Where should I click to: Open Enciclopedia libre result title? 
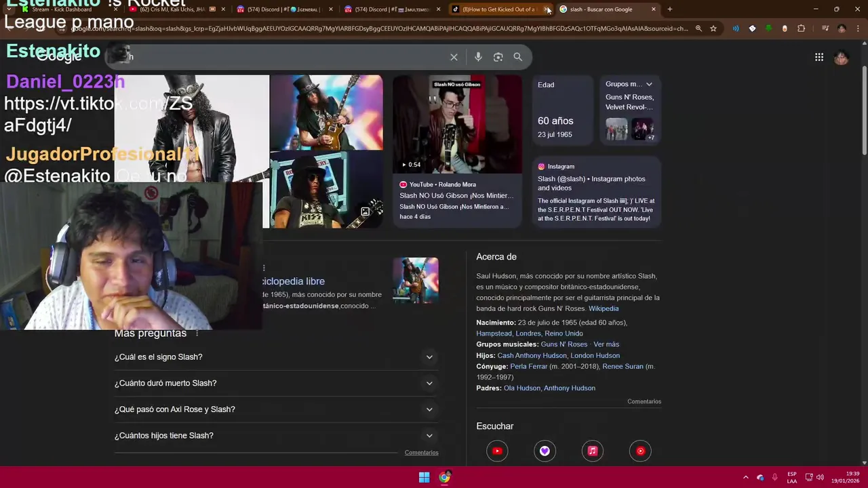pos(294,281)
